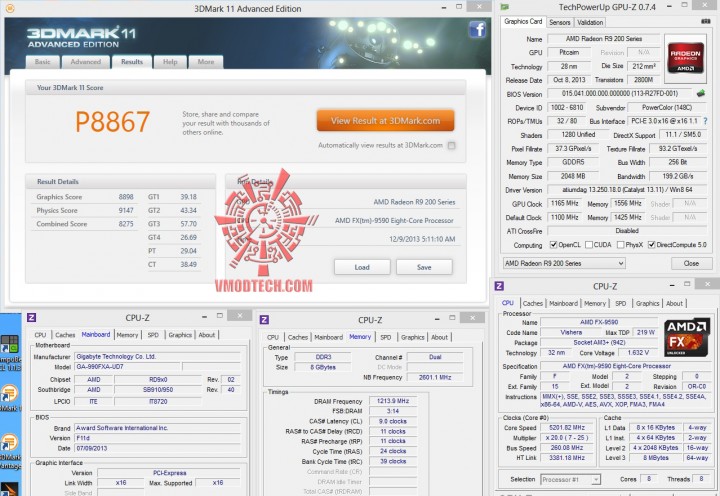Select the 3DMark Vantage desktop shortcut

click(10, 452)
